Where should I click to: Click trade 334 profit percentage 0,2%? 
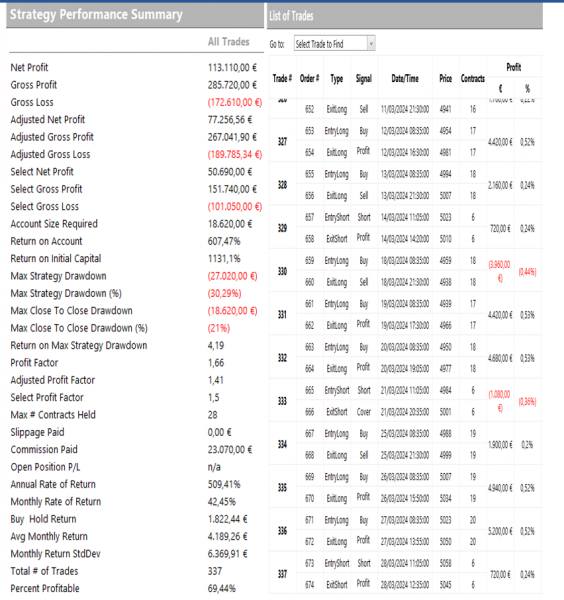527,445
